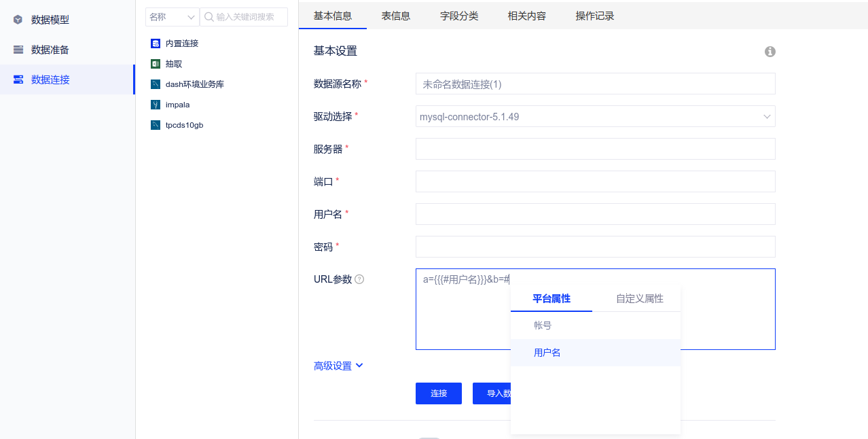Select the tpcds10gb connection

coord(184,125)
